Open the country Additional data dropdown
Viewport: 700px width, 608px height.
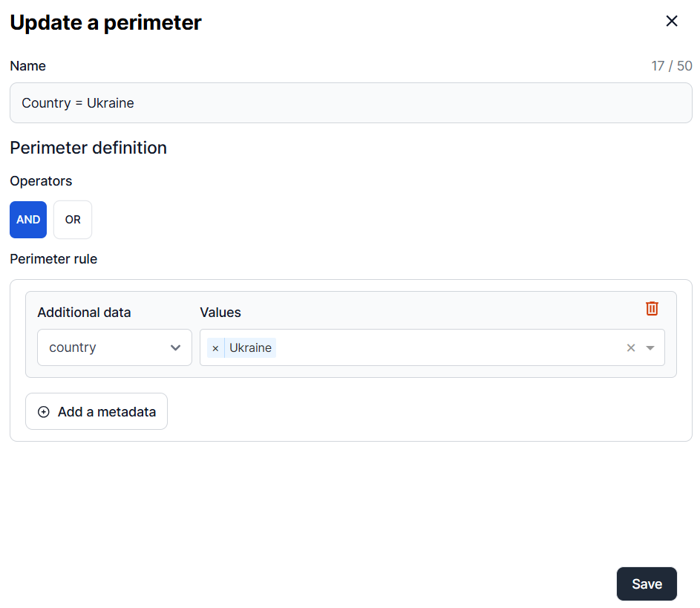pyautogui.click(x=114, y=347)
